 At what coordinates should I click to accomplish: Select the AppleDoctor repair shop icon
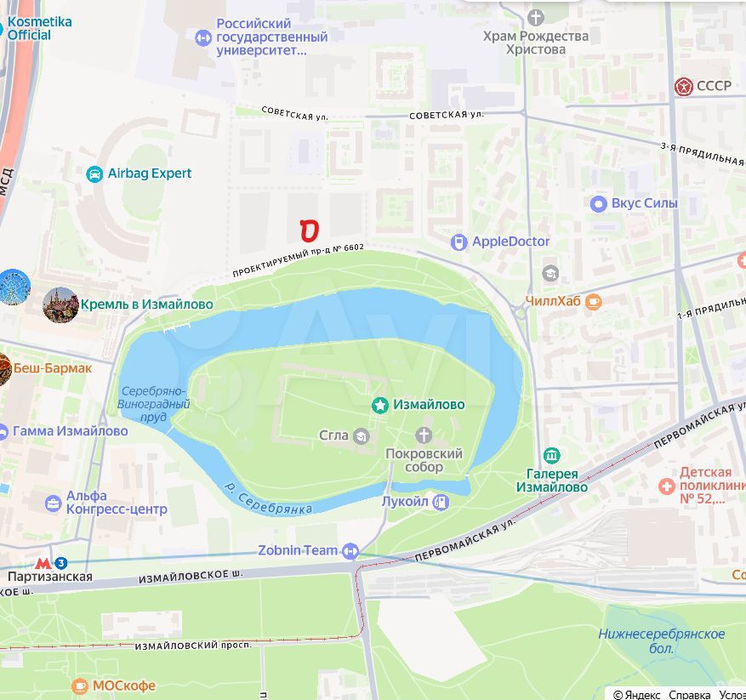tap(458, 242)
